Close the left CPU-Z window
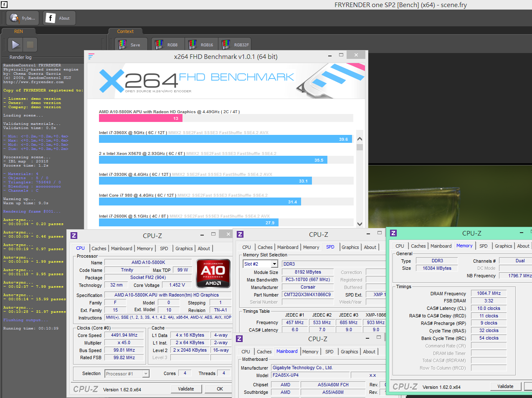 228,234
